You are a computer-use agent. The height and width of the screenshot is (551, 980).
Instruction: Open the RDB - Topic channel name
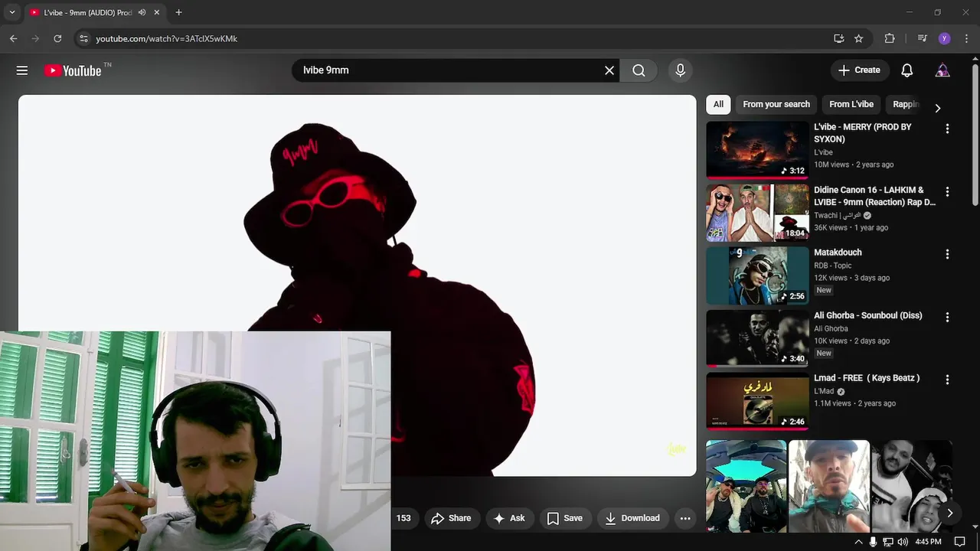(832, 266)
